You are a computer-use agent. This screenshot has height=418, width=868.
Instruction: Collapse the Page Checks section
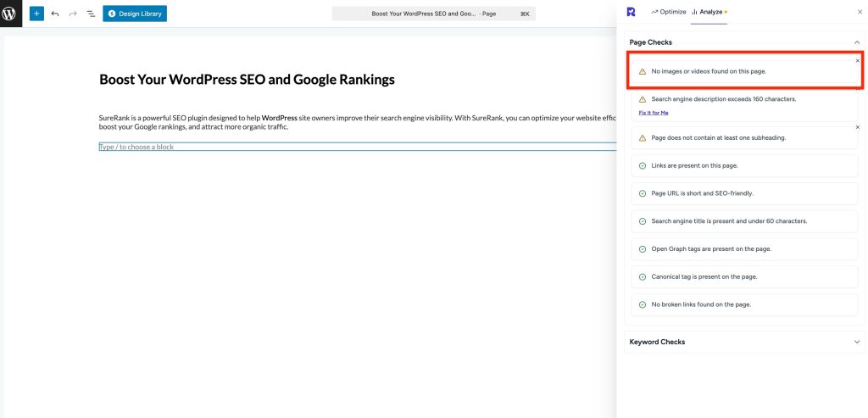[x=856, y=42]
